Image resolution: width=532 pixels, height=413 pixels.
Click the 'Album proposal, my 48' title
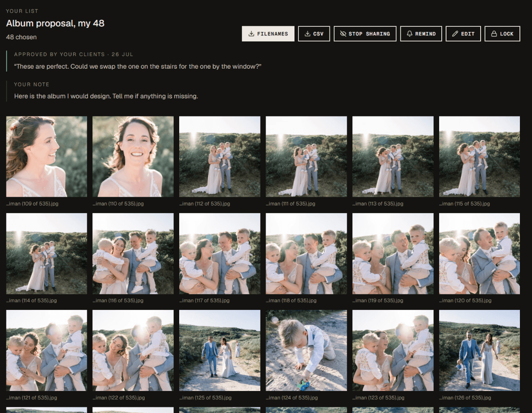tap(55, 23)
